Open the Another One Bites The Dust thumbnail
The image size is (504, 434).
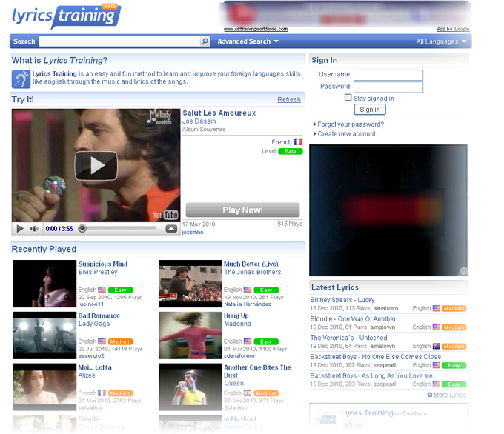190,387
